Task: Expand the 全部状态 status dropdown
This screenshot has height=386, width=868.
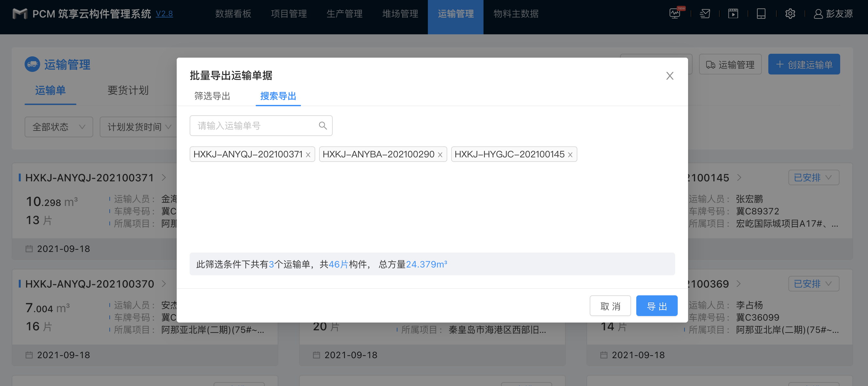Action: pyautogui.click(x=59, y=127)
